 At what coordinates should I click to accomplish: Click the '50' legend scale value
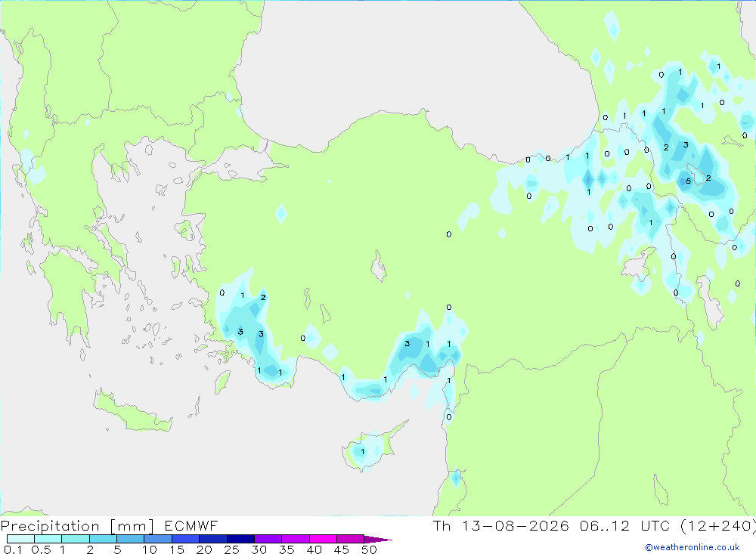coord(369,549)
